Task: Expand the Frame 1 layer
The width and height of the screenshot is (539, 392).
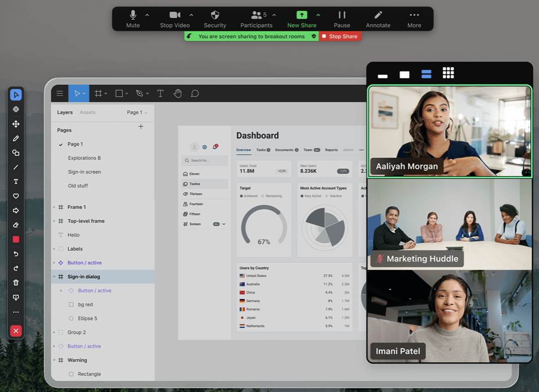Action: pos(54,207)
